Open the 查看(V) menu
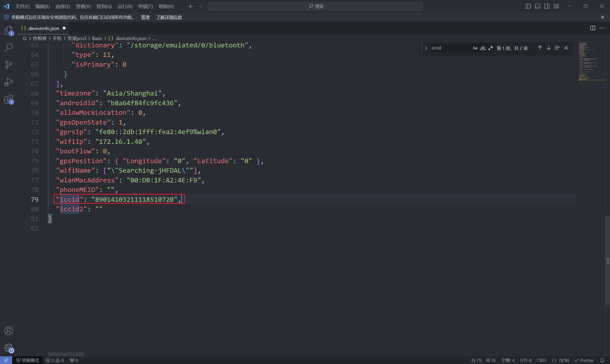 click(x=83, y=6)
